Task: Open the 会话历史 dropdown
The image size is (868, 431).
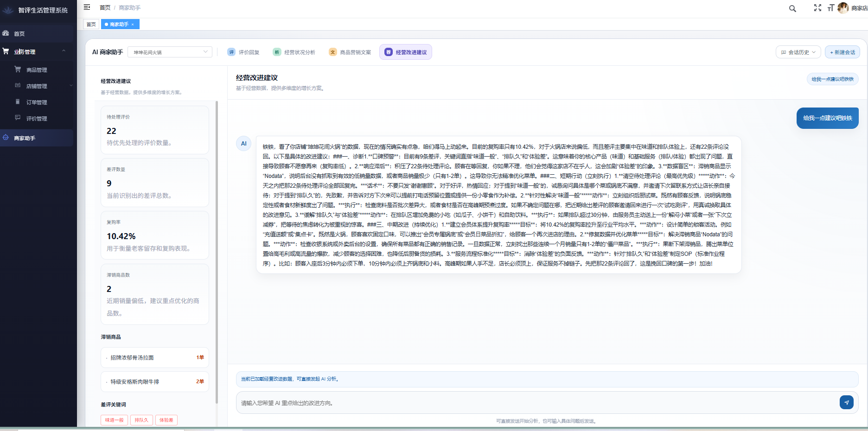Action: coord(798,52)
